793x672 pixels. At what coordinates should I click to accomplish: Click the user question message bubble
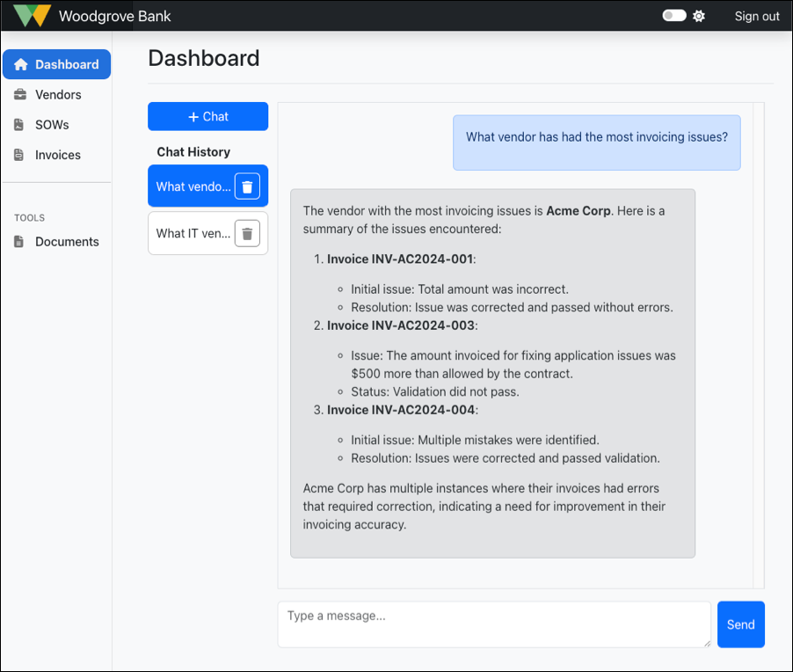coord(597,142)
